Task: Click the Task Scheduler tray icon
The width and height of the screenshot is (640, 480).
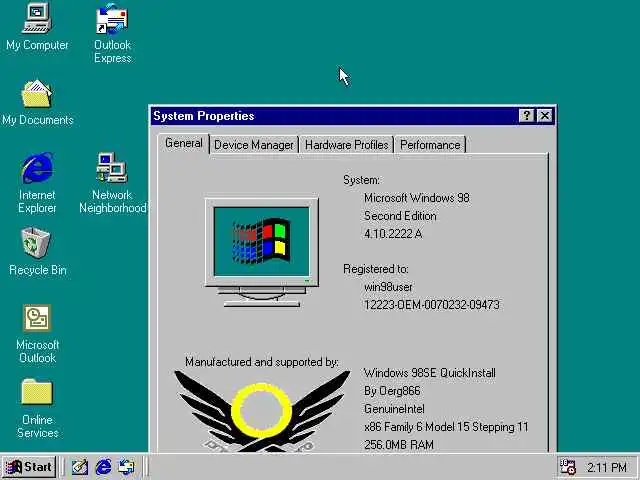Action: point(567,467)
